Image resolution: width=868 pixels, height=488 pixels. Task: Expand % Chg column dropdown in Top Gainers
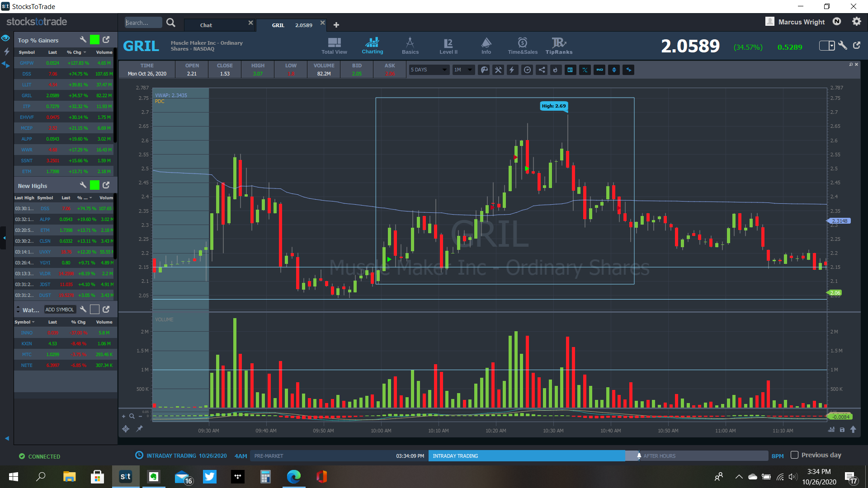click(x=85, y=52)
